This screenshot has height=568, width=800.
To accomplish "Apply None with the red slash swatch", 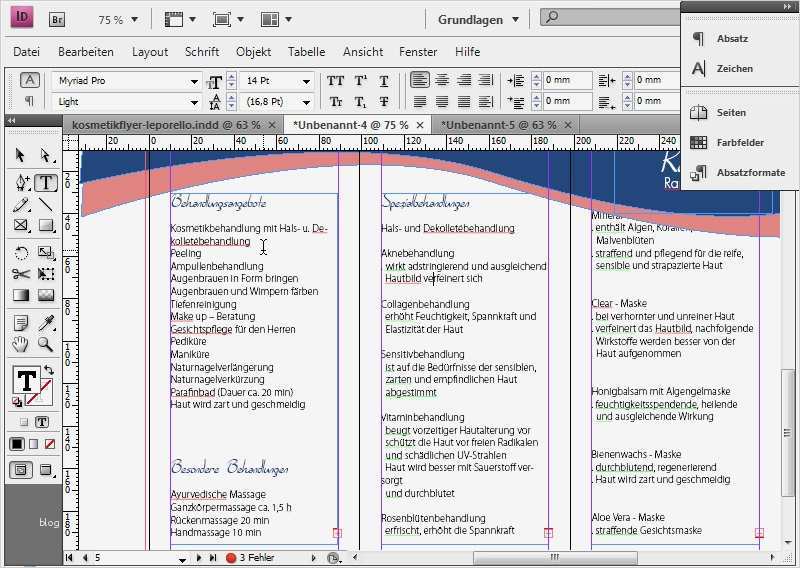I will [x=50, y=444].
